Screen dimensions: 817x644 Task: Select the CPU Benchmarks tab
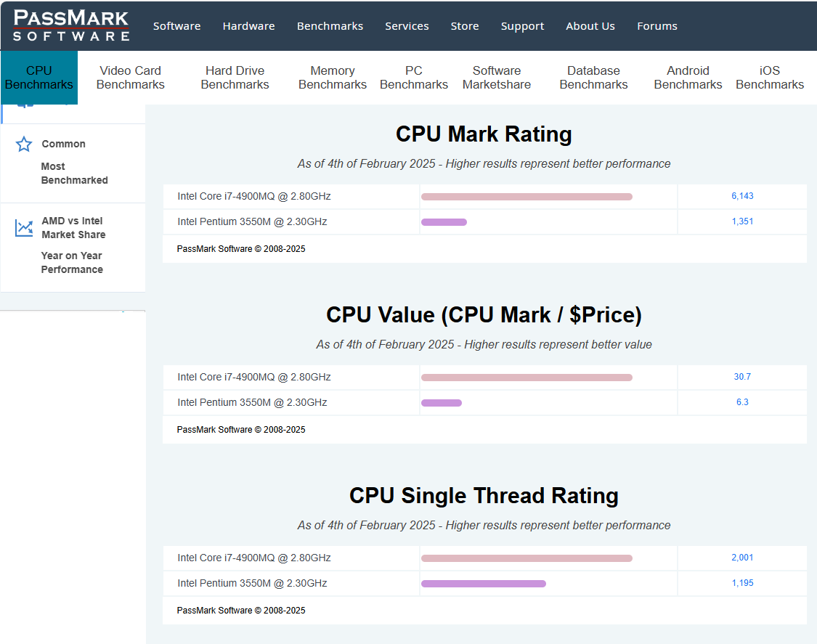pyautogui.click(x=39, y=78)
